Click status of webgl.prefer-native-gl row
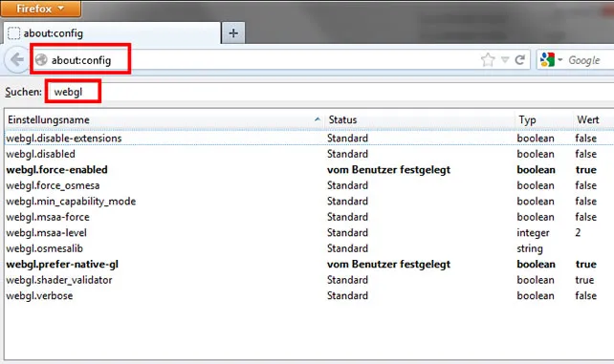The height and width of the screenshot is (364, 614). [x=389, y=265]
